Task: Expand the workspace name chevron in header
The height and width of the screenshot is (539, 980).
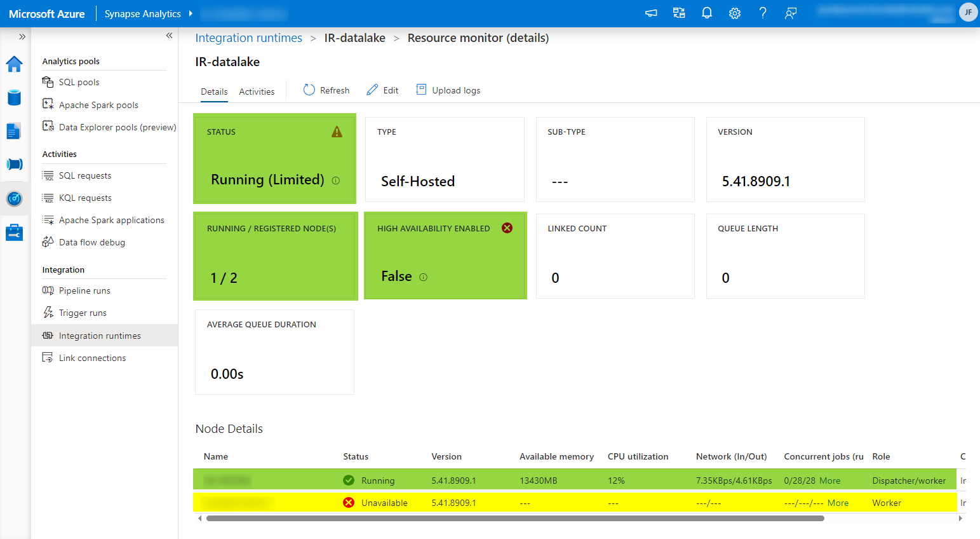Action: (x=191, y=13)
